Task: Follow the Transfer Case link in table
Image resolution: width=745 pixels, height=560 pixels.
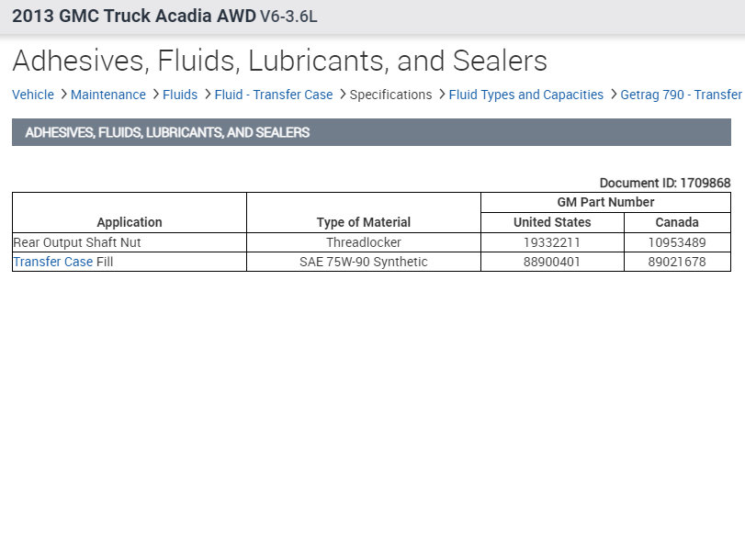Action: (x=52, y=262)
